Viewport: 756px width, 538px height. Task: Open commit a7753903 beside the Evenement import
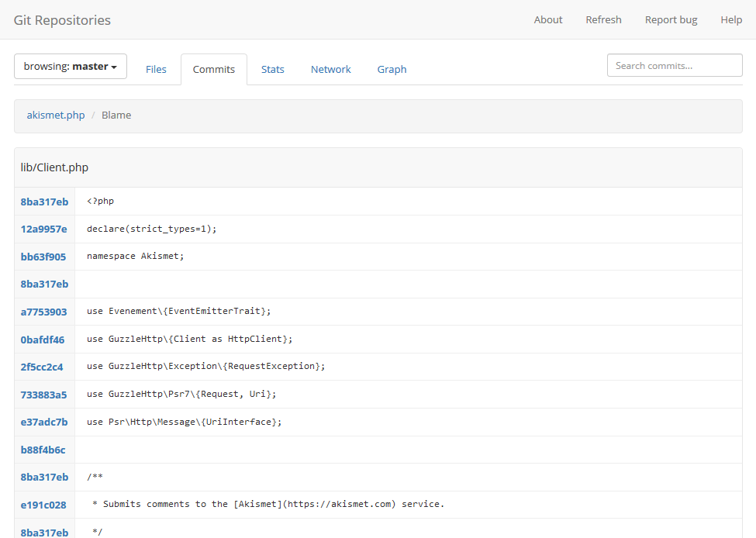[x=44, y=312]
